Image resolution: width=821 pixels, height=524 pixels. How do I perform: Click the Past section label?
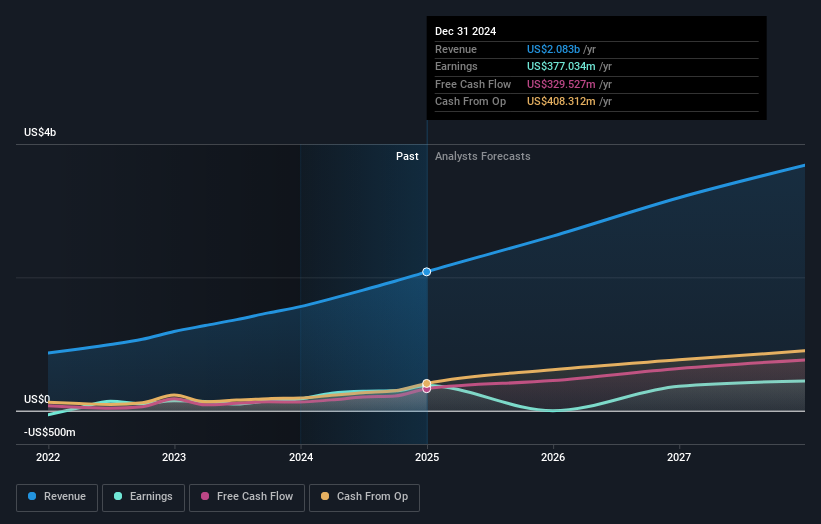(407, 157)
